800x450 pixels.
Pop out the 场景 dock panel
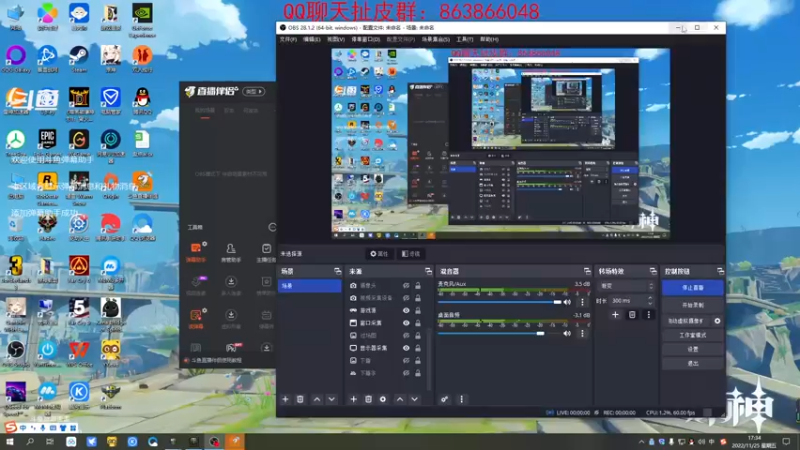(337, 271)
